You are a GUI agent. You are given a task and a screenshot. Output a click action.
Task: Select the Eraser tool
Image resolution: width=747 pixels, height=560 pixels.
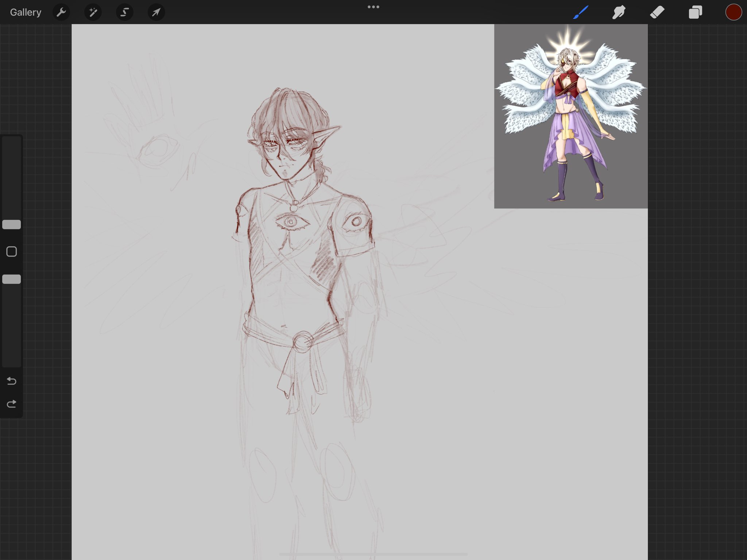click(657, 12)
